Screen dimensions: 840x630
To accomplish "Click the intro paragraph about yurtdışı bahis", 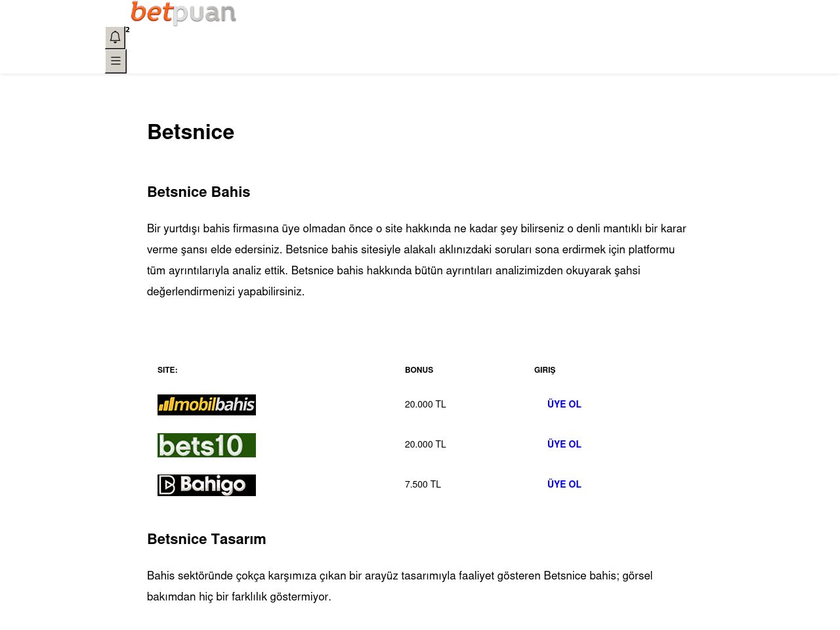I will pyautogui.click(x=417, y=260).
